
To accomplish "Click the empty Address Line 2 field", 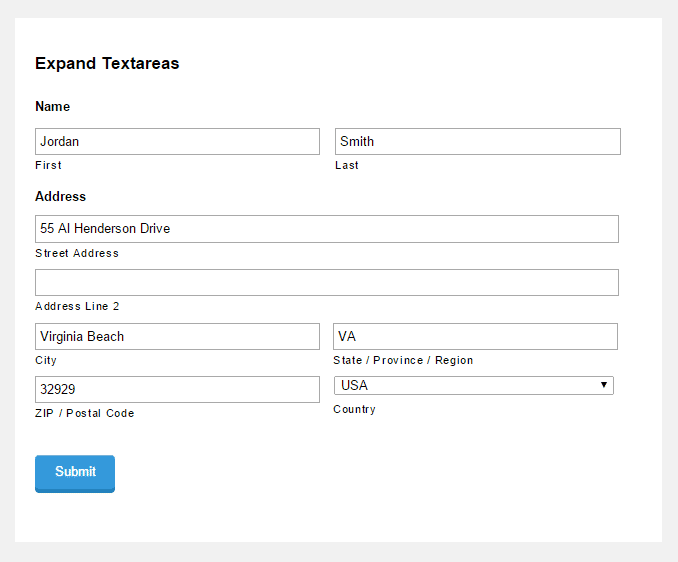I will [x=326, y=282].
